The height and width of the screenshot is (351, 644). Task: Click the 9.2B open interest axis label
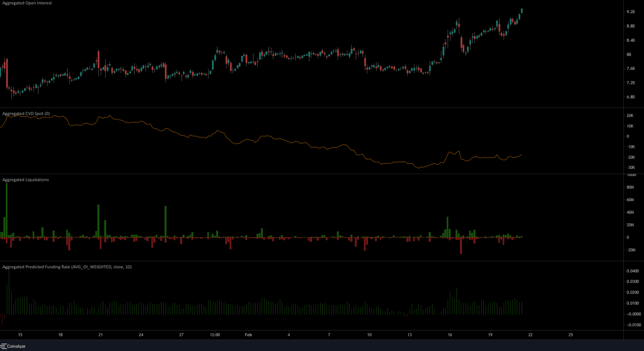pyautogui.click(x=631, y=12)
